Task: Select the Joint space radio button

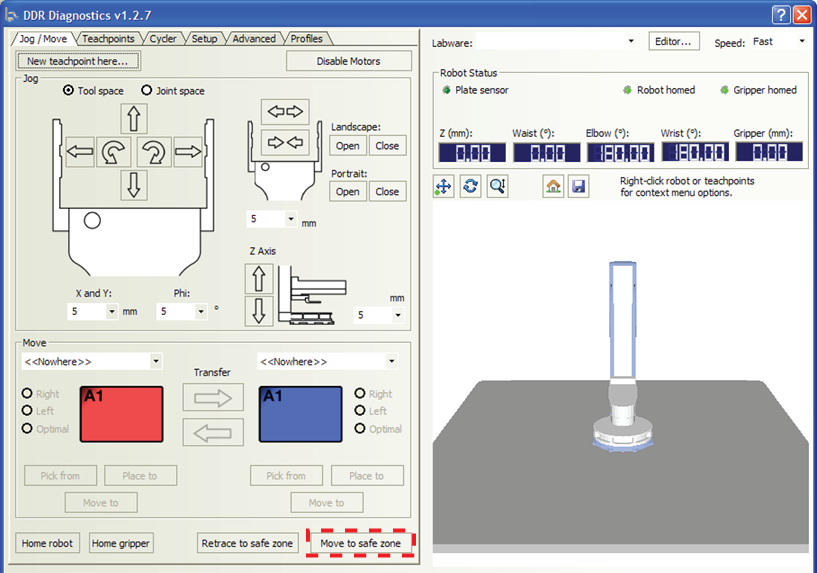Action: point(147,91)
